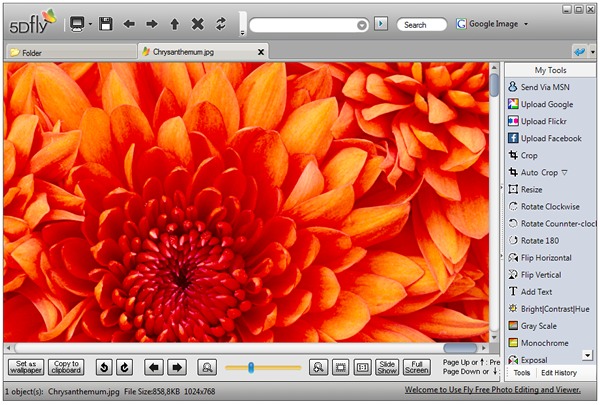600x405 pixels.
Task: Start the Slide Show
Action: [387, 367]
